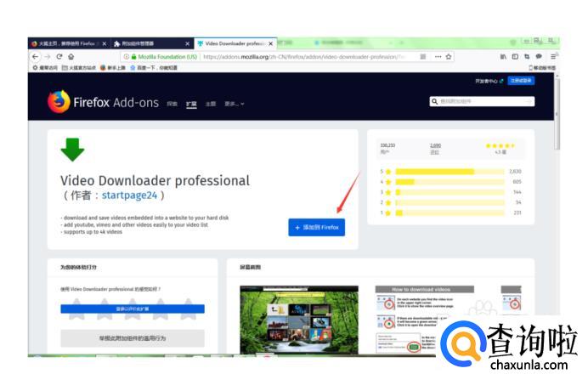Click the 1-star rating bar row
Screen dimensions: 588x391
[450, 212]
